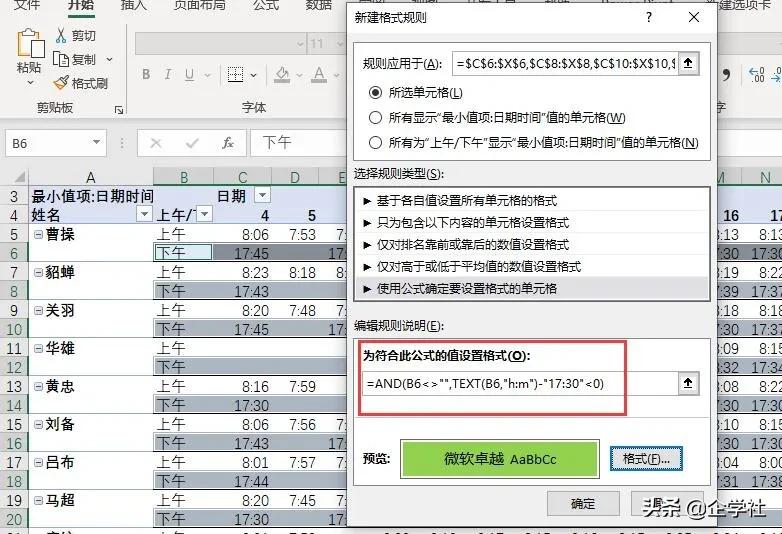
Task: Collapse the 貂蝉 pivot group
Action: click(x=38, y=272)
